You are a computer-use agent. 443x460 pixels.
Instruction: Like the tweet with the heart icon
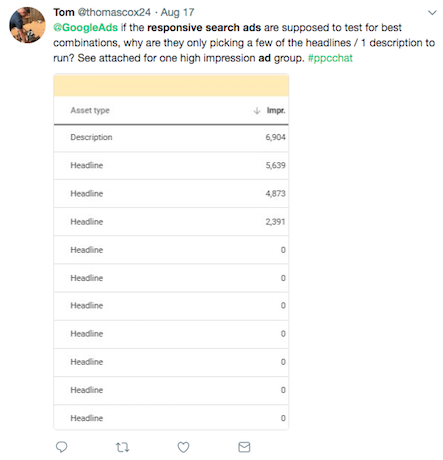[183, 447]
